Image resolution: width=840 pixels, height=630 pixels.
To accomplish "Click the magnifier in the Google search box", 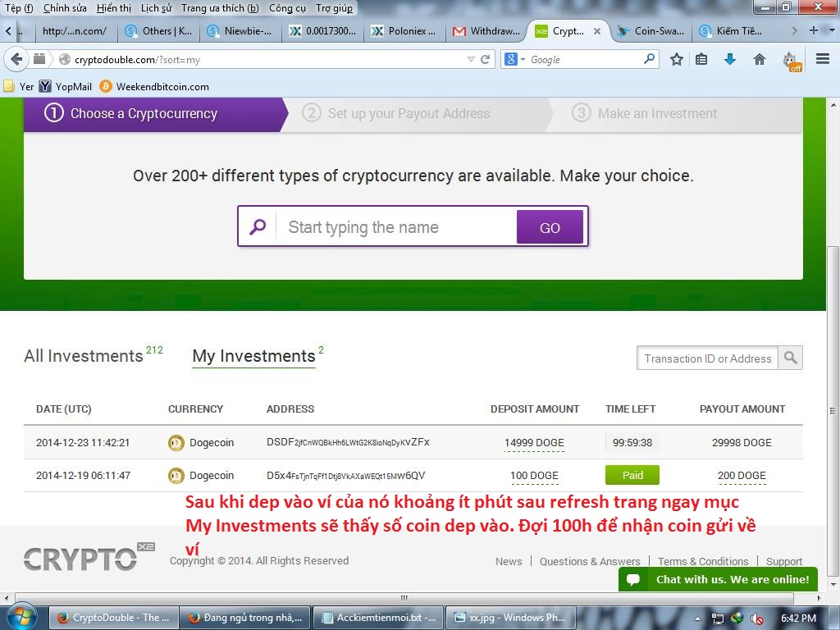I will (x=649, y=59).
